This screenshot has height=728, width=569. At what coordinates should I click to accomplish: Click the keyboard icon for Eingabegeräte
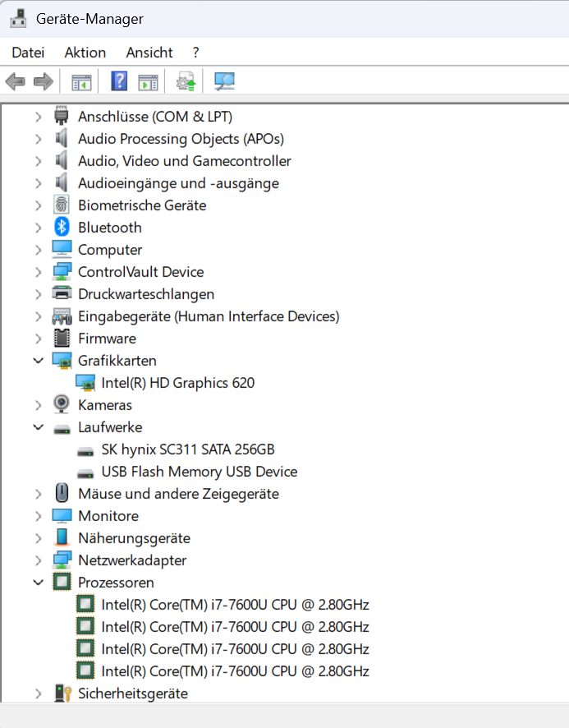(62, 316)
